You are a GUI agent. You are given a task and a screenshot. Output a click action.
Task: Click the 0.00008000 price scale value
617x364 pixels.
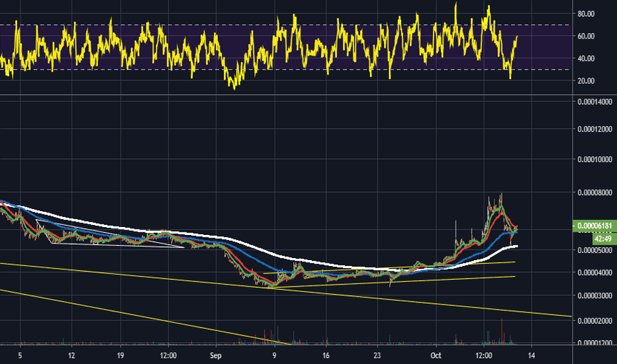coord(594,193)
